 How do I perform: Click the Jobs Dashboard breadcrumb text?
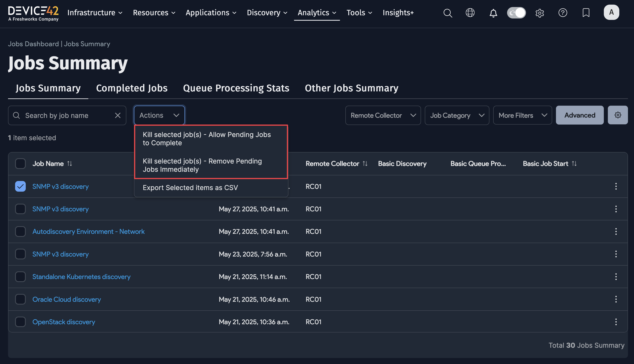pyautogui.click(x=33, y=44)
